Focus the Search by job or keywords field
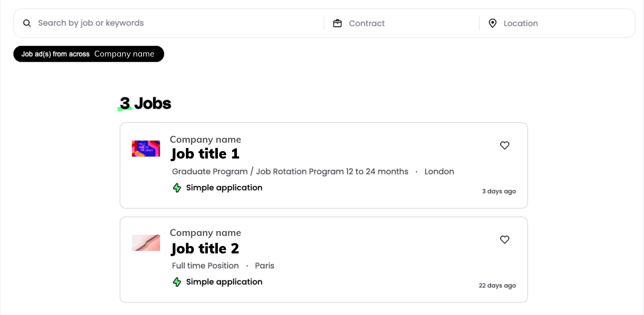This screenshot has width=644, height=315. (x=168, y=23)
